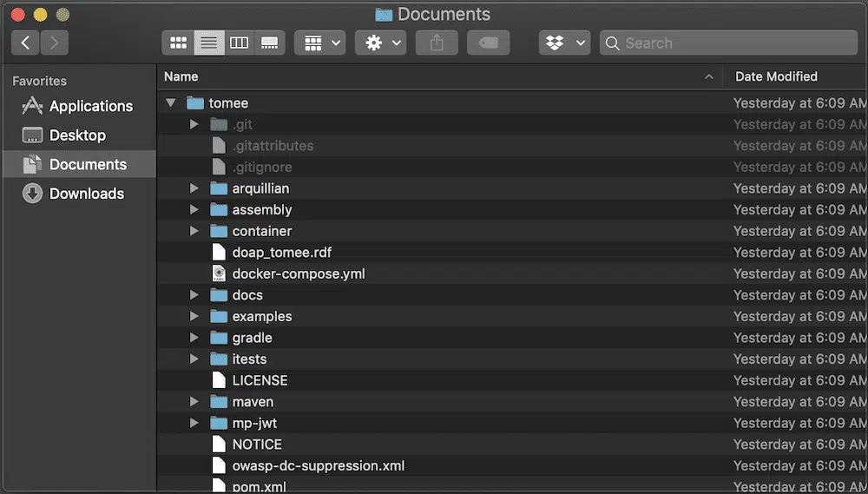Sort by Date Modified column header
The height and width of the screenshot is (494, 868).
[776, 76]
